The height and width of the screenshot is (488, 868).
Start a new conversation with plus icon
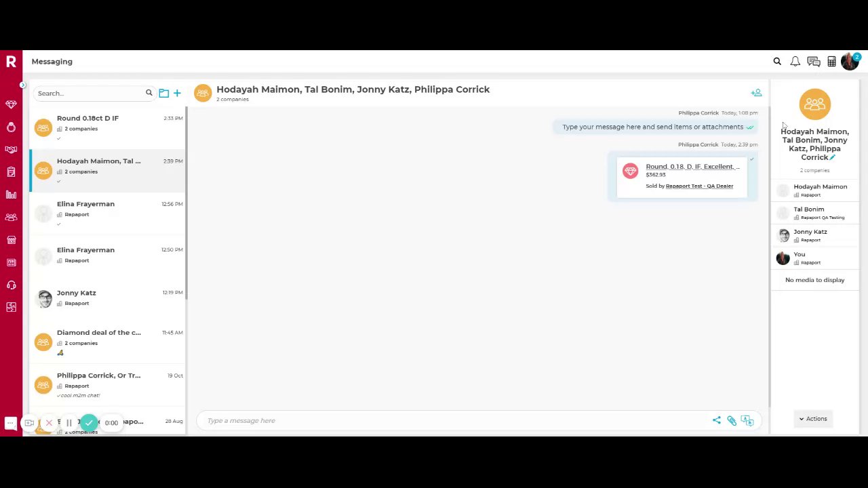(x=177, y=93)
